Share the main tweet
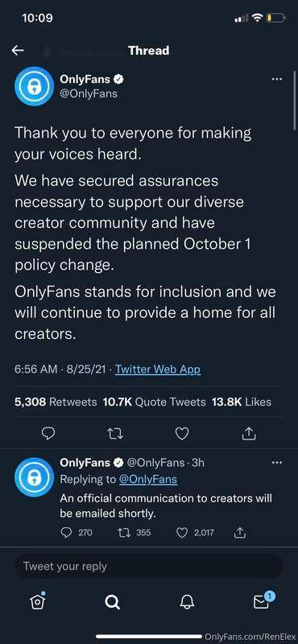Image resolution: width=298 pixels, height=644 pixels. [249, 434]
